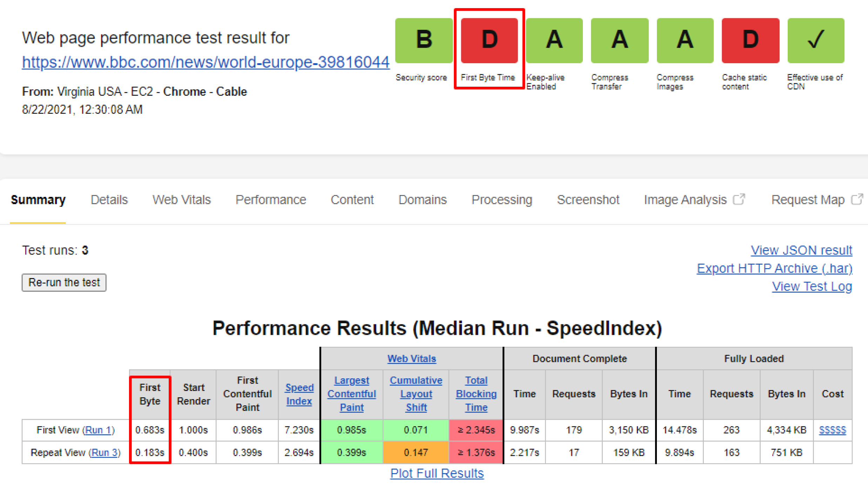Click the 0.985s largest contentful paint cell
This screenshot has width=868, height=484.
[x=352, y=430]
